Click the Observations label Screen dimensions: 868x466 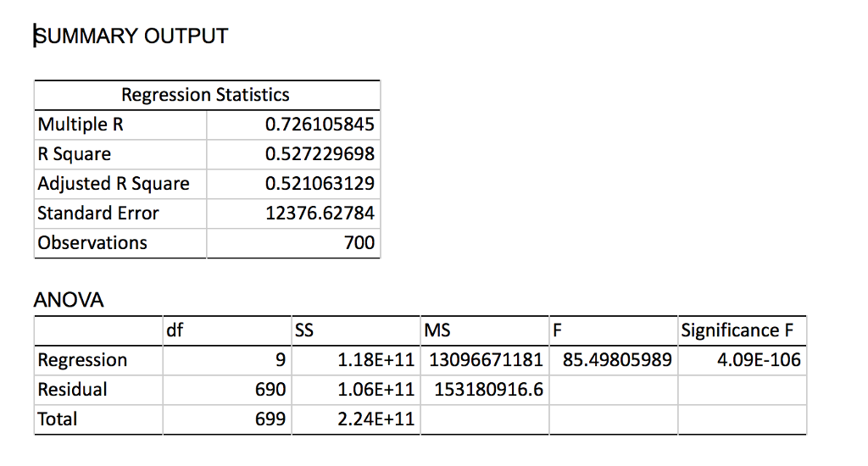pyautogui.click(x=92, y=242)
